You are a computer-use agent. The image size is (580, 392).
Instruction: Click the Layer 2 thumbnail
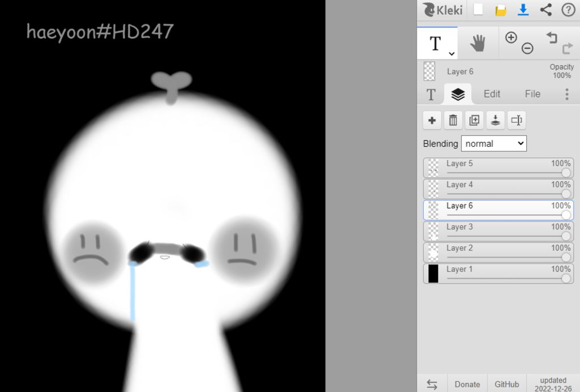(x=433, y=253)
